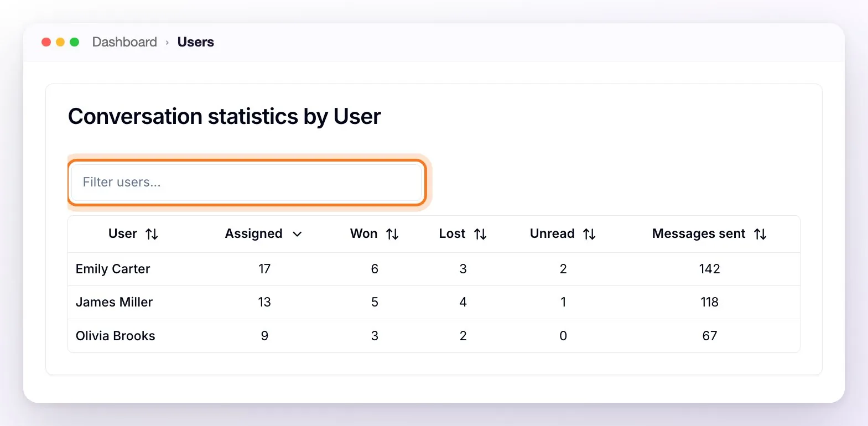Select the Olivia Brooks row name
The image size is (868, 426).
(116, 336)
